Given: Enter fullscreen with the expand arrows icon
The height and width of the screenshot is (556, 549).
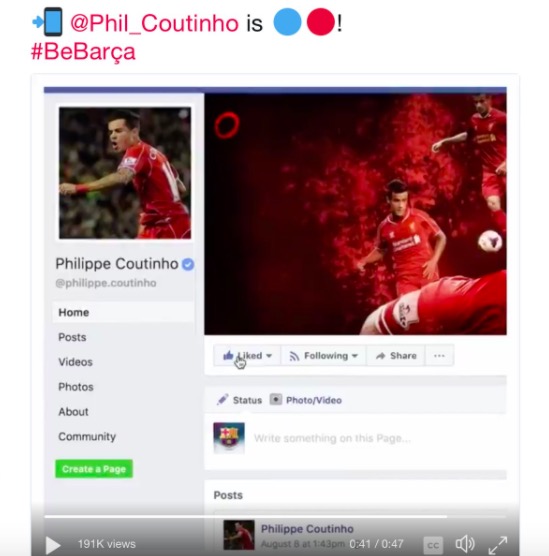Looking at the screenshot, I should coord(498,545).
